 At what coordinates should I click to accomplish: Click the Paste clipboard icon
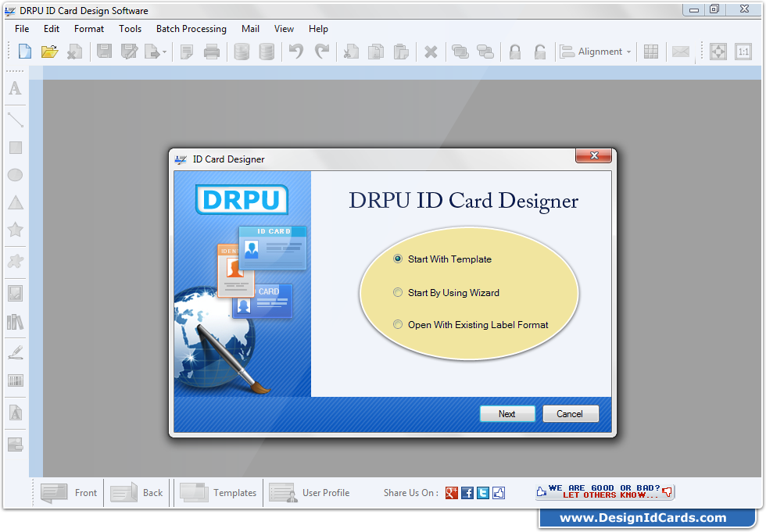[401, 52]
